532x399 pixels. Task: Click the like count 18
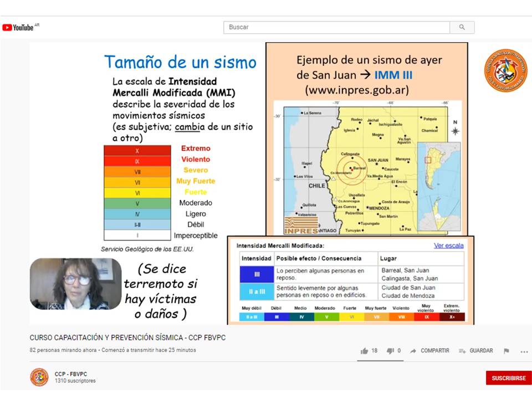click(374, 350)
